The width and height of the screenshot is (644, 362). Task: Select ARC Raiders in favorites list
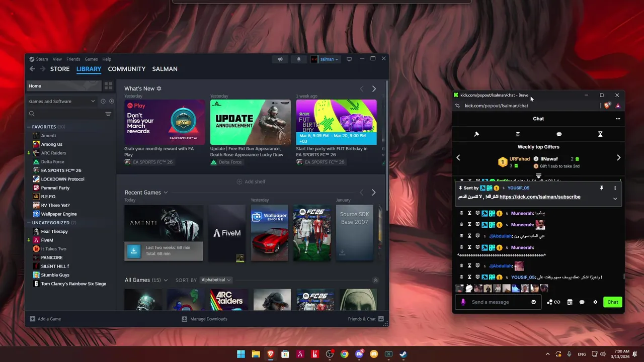tap(53, 153)
